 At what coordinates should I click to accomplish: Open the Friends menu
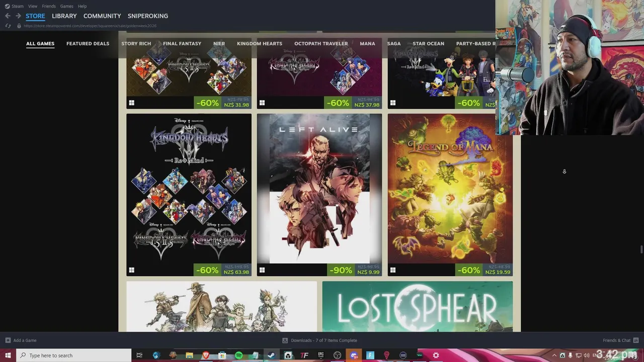point(49,6)
